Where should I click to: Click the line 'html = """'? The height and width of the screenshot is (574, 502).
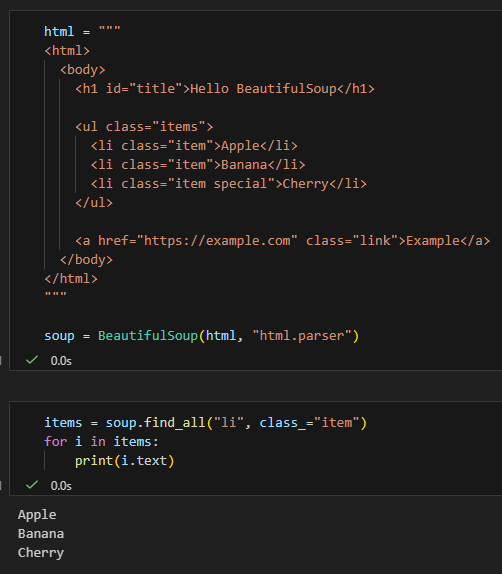tap(82, 31)
